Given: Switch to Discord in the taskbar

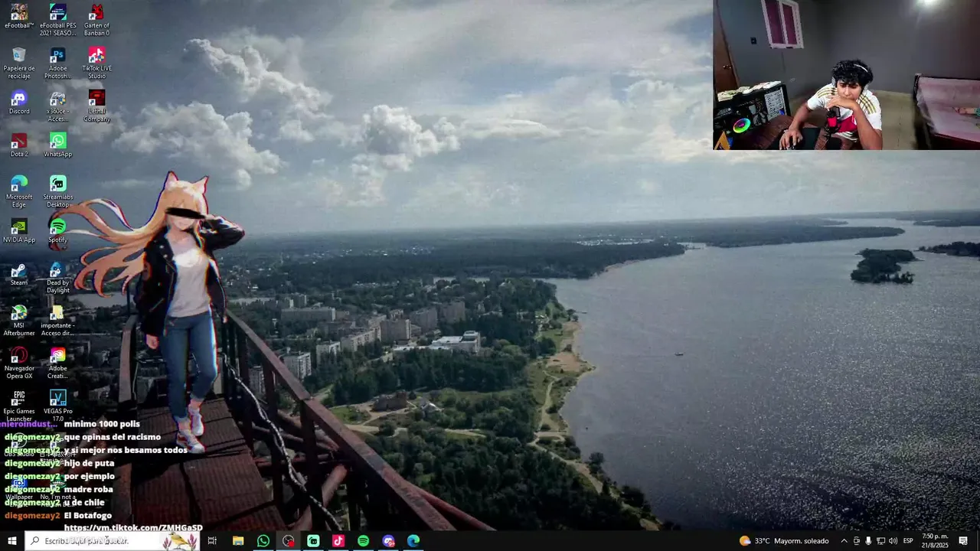Looking at the screenshot, I should tap(388, 541).
